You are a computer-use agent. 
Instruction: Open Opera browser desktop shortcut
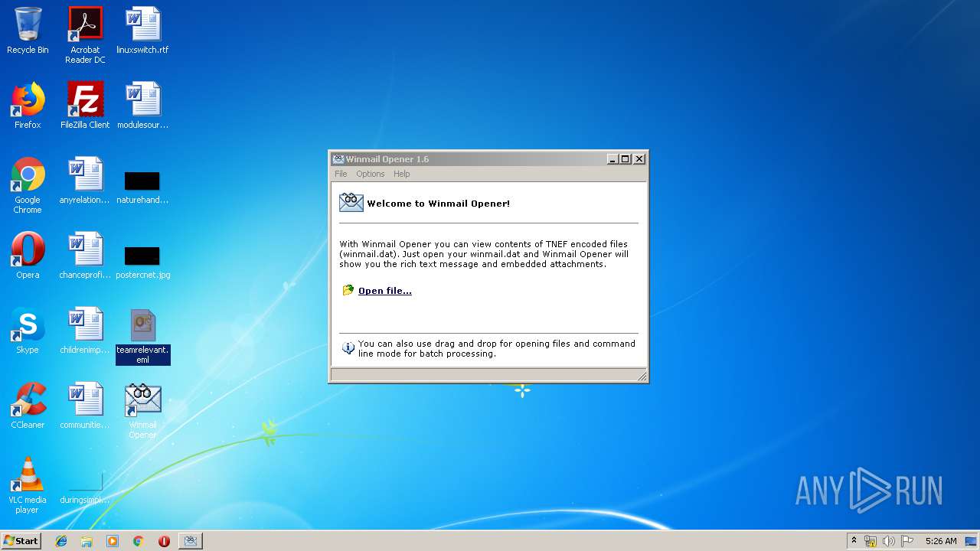click(28, 256)
